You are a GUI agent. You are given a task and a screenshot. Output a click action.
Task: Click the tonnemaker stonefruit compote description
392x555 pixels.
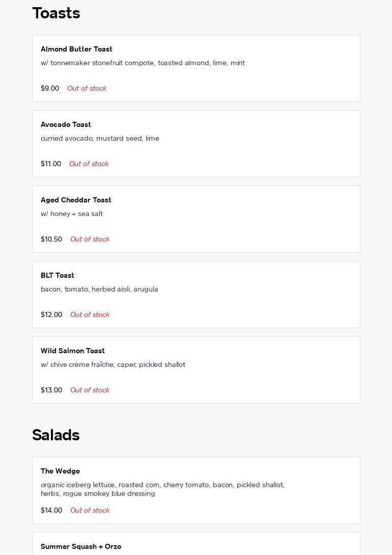[x=143, y=63]
